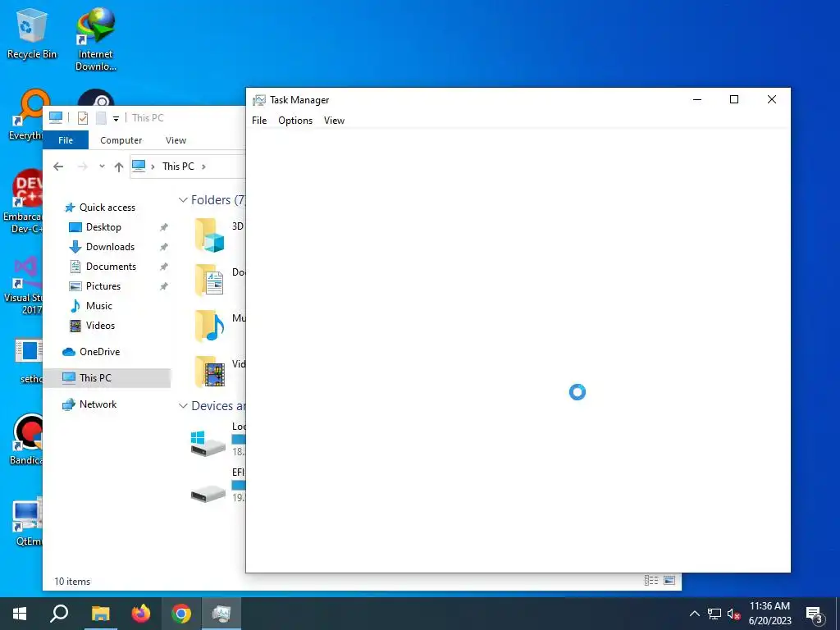Click Task Manager's taskbar button

click(221, 614)
